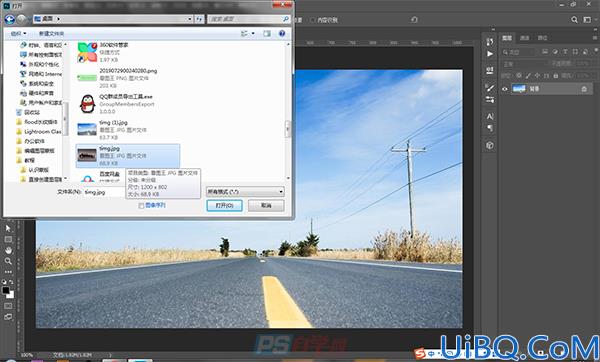Click the lock icon on the background layer
600x362 pixels.
584,89
